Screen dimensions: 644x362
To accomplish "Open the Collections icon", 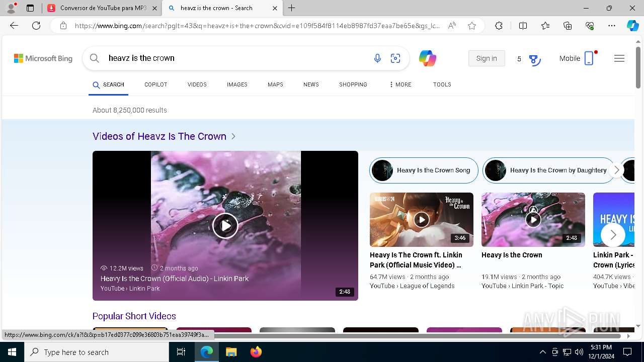I will point(568,26).
